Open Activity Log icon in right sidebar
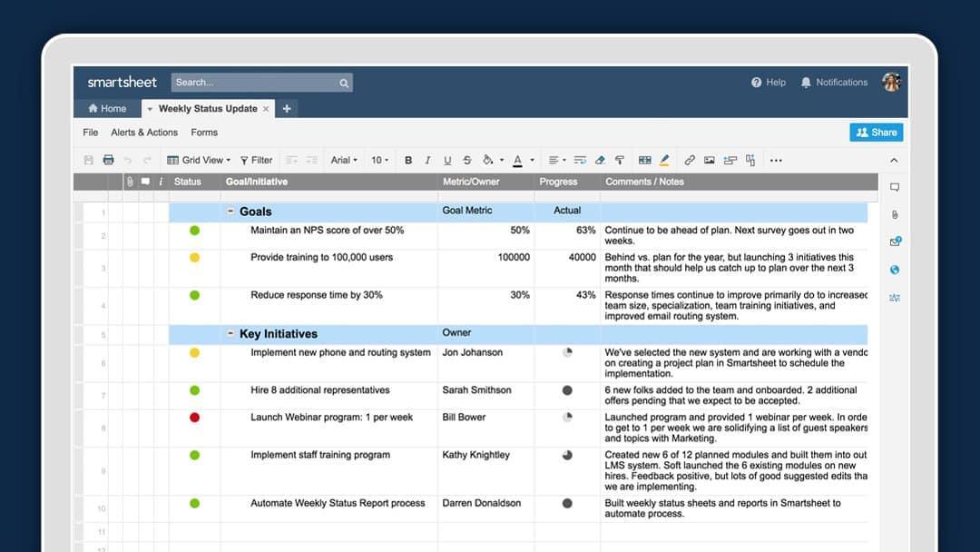The image size is (980, 552). pos(895,298)
